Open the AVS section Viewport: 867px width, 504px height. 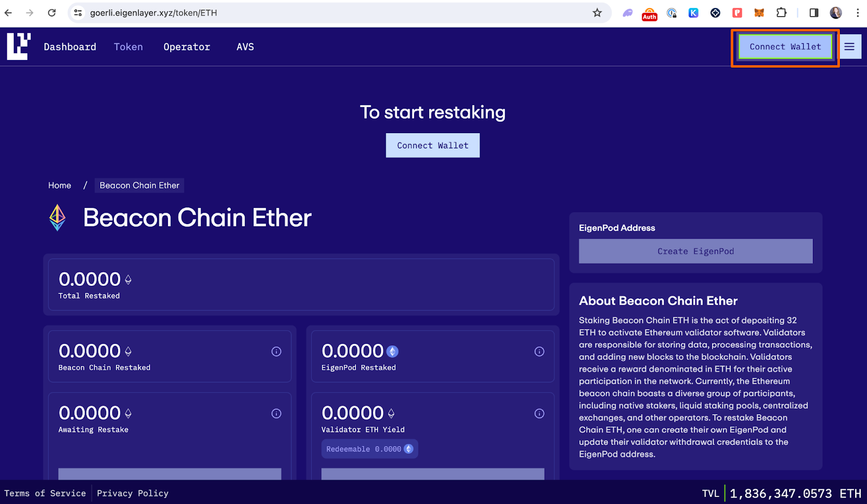pyautogui.click(x=245, y=47)
